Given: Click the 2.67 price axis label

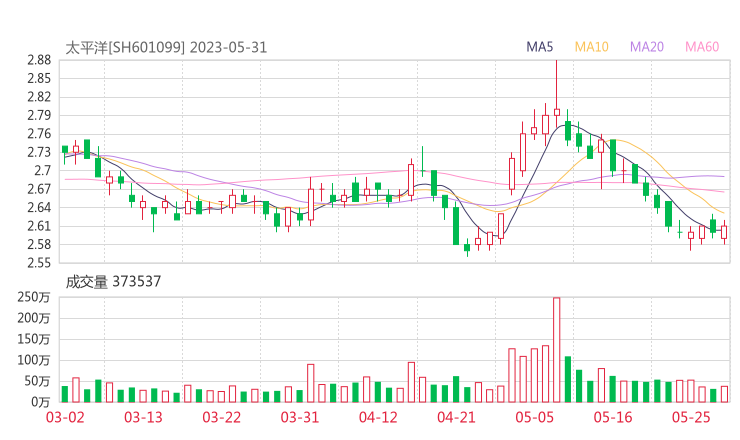Looking at the screenshot, I should [x=39, y=189].
